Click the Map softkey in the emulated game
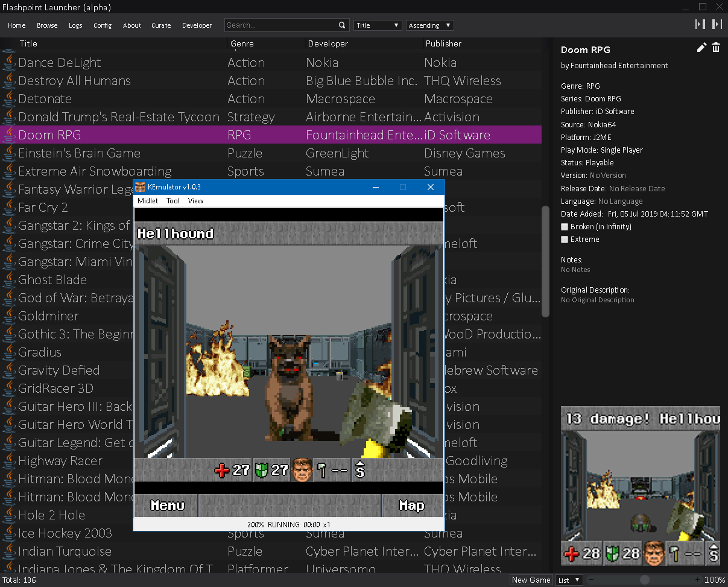728x587 pixels. pos(412,506)
